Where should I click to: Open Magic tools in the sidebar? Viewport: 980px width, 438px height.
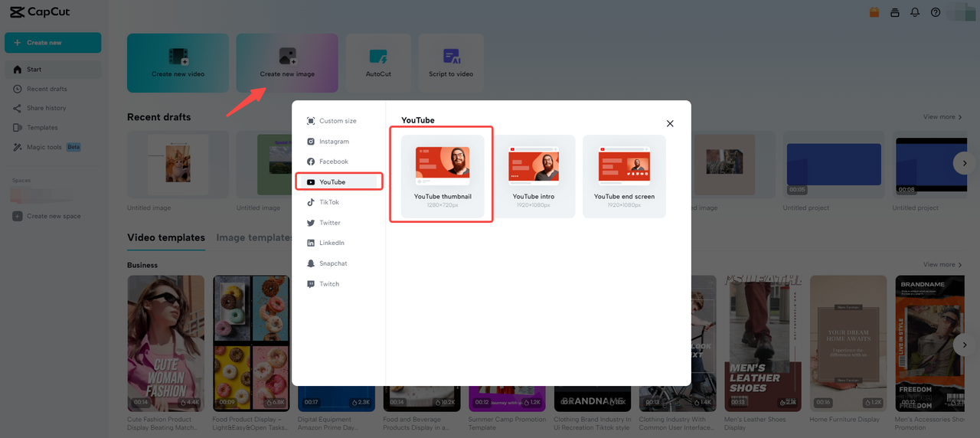coord(44,147)
